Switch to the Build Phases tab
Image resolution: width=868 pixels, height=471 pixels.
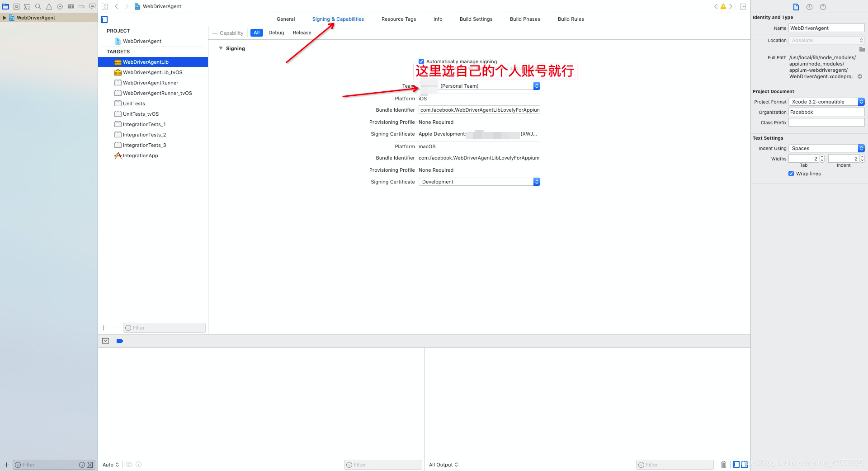pyautogui.click(x=525, y=19)
